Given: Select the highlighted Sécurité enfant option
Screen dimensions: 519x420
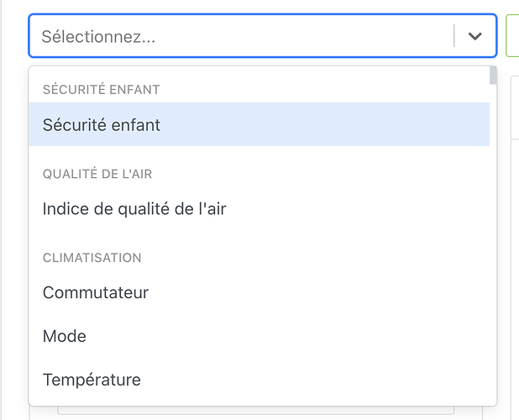Looking at the screenshot, I should click(102, 125).
